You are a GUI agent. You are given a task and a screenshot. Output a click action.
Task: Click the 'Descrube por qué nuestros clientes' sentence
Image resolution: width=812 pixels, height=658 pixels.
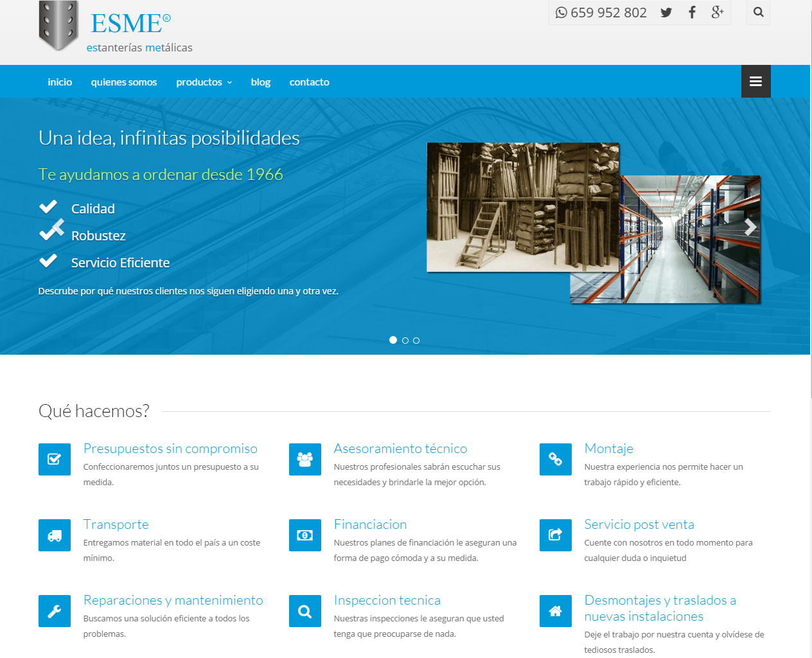click(188, 291)
